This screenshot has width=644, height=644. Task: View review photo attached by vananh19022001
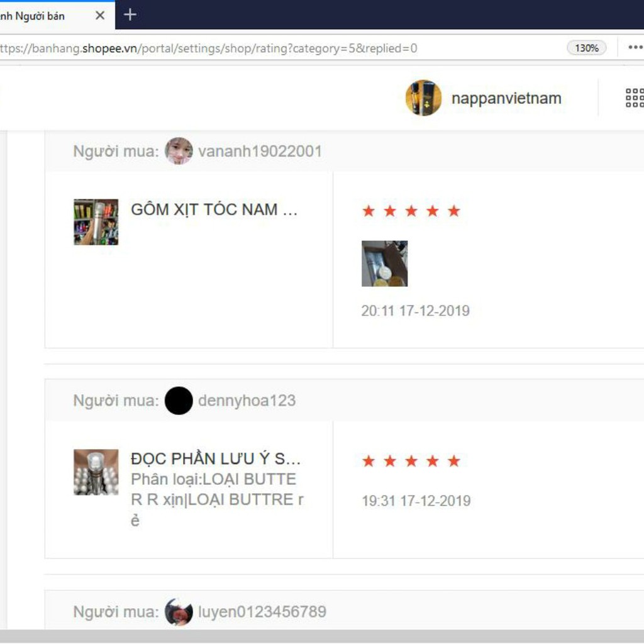tap(384, 264)
